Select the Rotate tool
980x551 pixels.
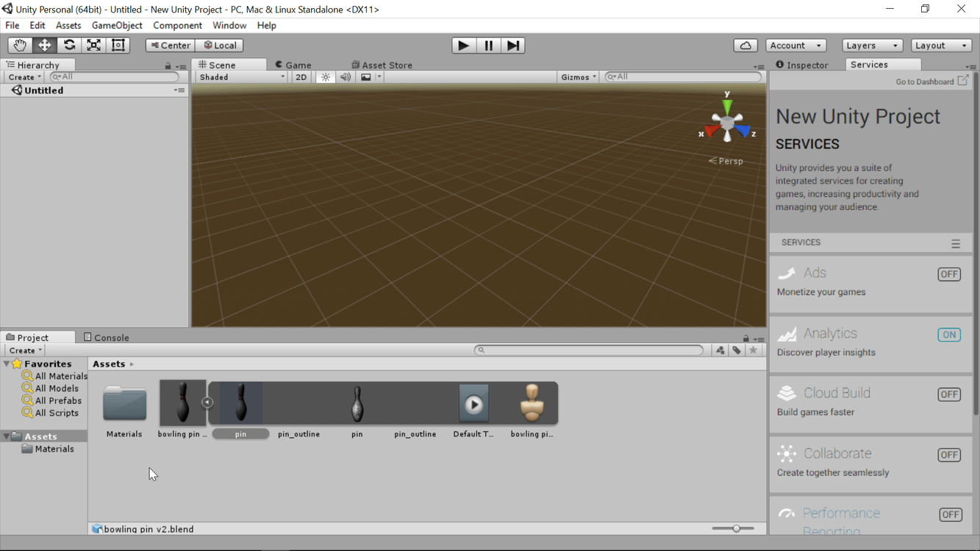[69, 46]
